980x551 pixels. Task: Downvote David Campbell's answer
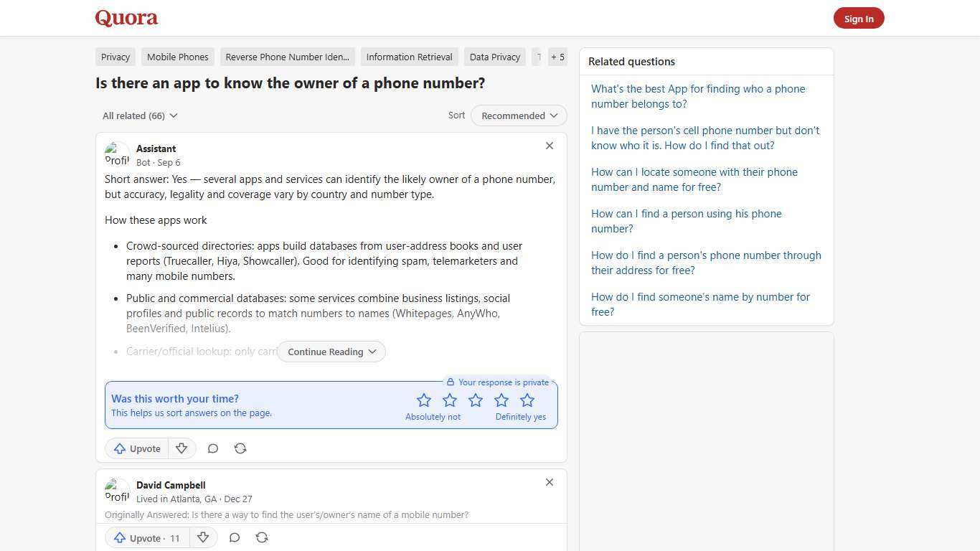(x=202, y=538)
